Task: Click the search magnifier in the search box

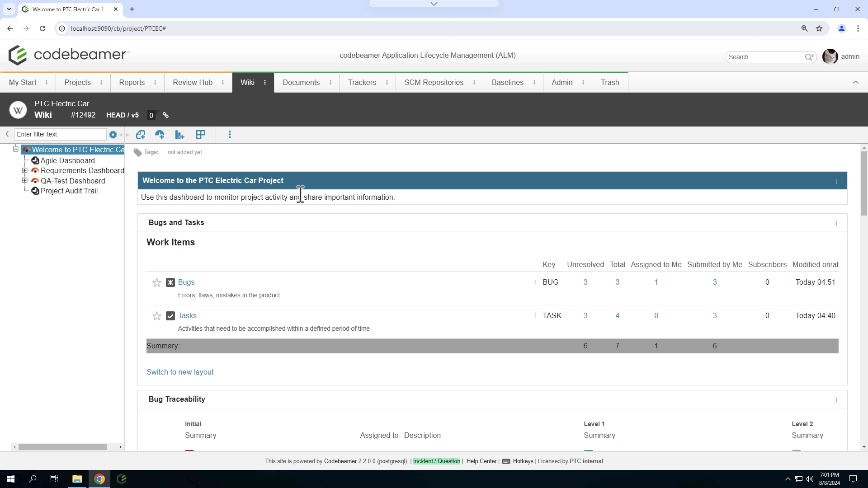Action: (809, 57)
